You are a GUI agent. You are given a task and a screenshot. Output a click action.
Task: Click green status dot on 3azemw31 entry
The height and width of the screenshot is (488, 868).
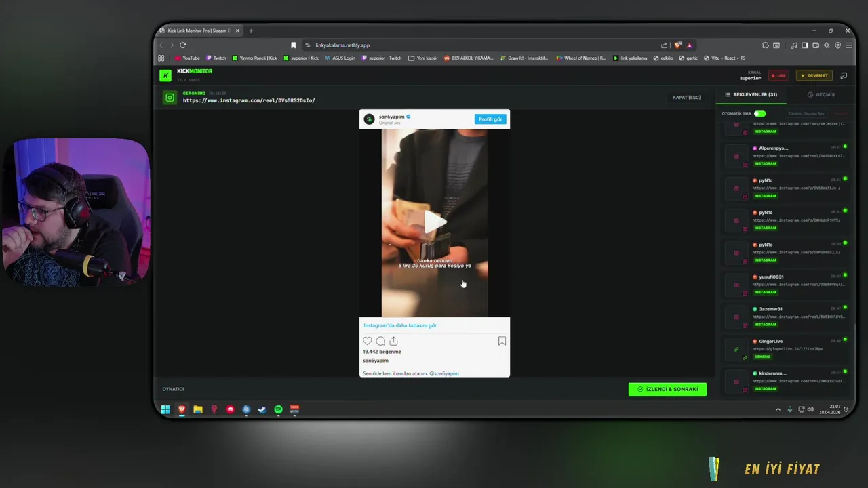[x=845, y=308]
